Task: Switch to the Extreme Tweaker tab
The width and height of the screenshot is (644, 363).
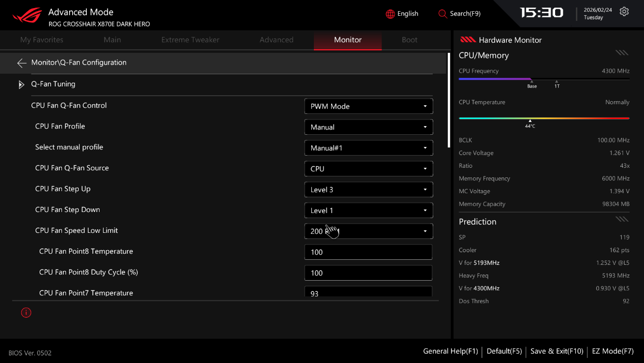Action: 190,40
